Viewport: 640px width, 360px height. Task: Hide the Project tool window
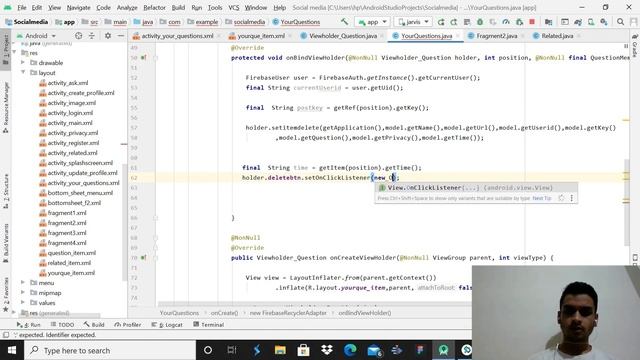(120, 36)
